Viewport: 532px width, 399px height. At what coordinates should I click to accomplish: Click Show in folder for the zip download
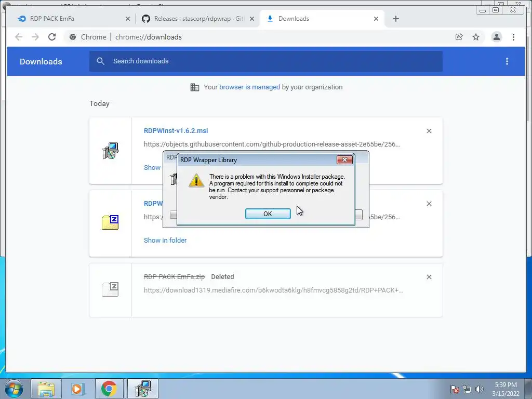tap(165, 240)
